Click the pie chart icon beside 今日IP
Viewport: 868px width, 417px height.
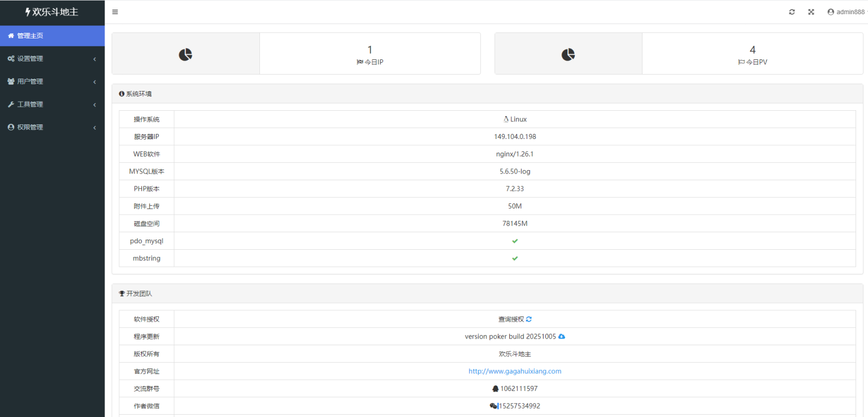185,54
